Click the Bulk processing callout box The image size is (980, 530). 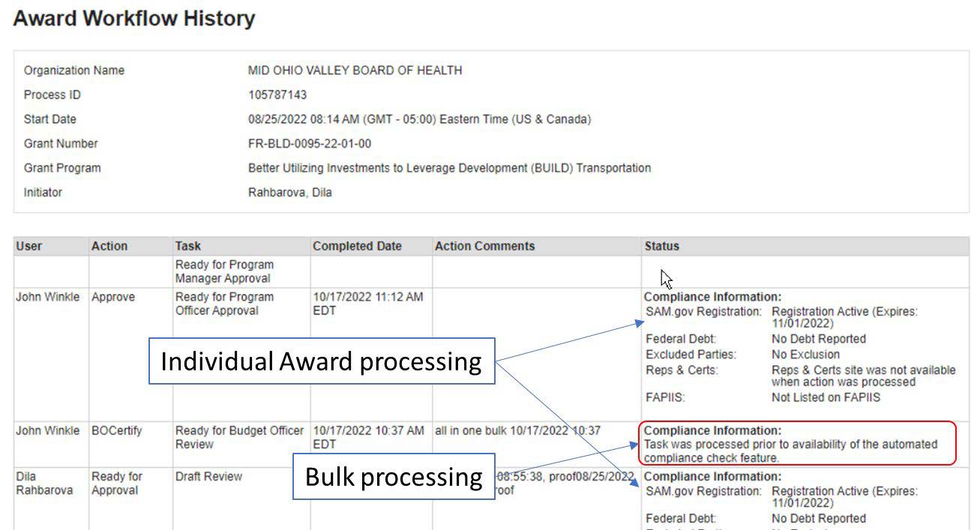coord(394,477)
